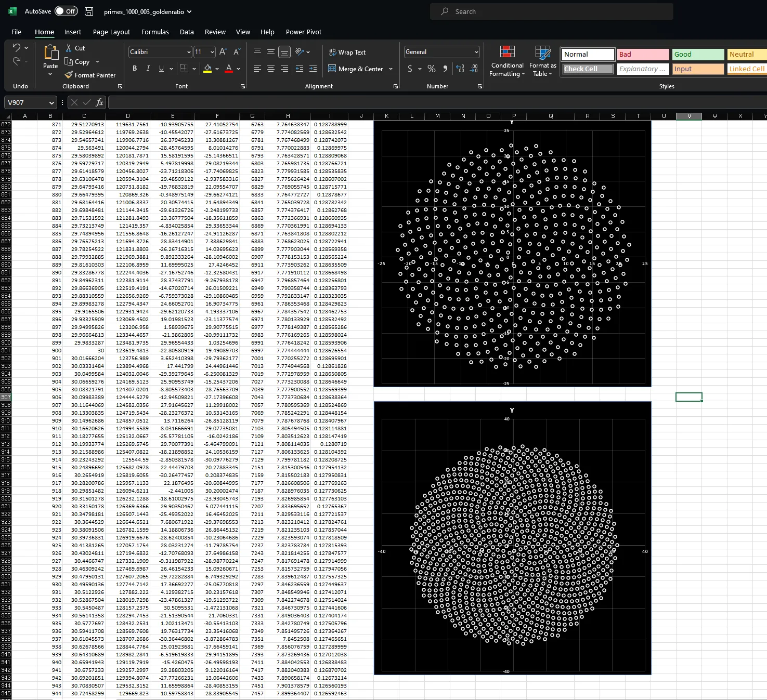Open the General number format dropdown
Image resolution: width=767 pixels, height=700 pixels.
(x=476, y=52)
